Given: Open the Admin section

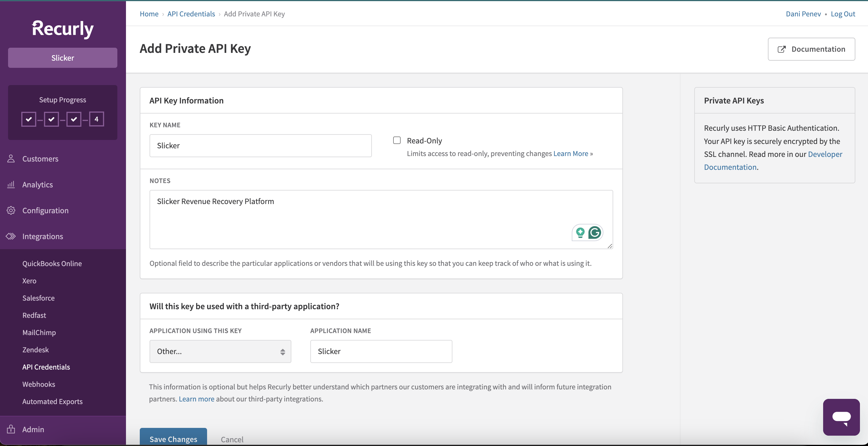Looking at the screenshot, I should [33, 429].
